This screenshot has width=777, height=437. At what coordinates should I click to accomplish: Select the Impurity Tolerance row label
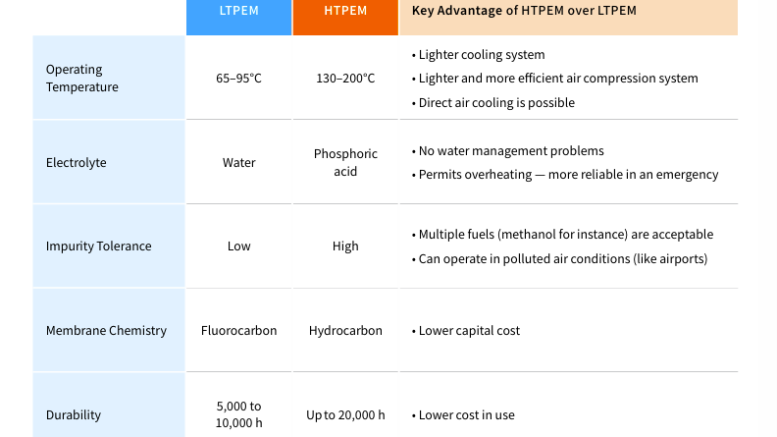[99, 246]
